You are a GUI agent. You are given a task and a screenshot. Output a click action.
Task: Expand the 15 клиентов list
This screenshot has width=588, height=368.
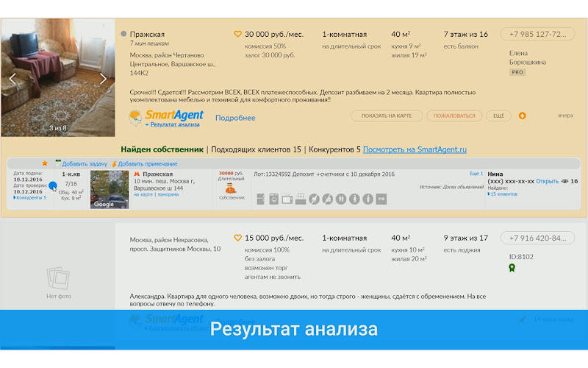503,194
